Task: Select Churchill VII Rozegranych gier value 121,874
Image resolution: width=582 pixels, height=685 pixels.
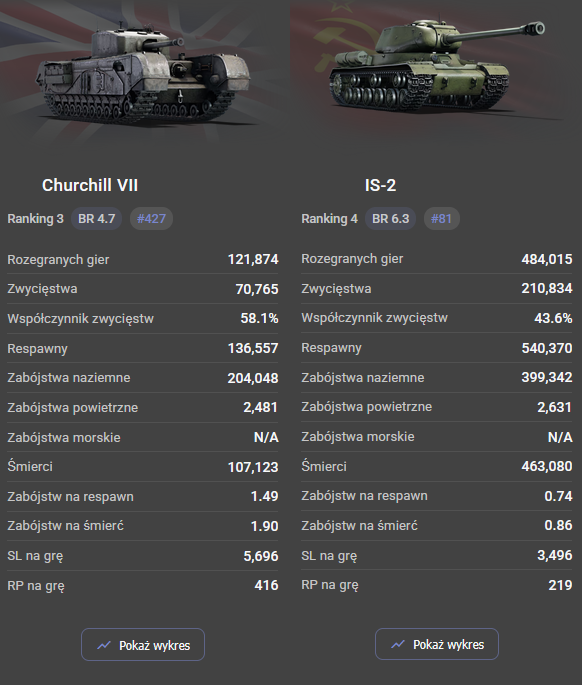Action: 253,259
